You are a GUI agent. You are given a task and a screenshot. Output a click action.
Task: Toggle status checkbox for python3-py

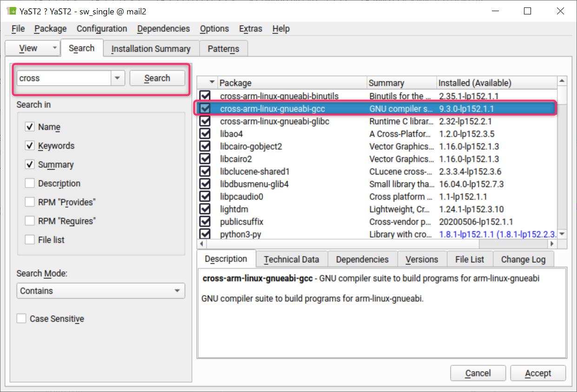[205, 234]
